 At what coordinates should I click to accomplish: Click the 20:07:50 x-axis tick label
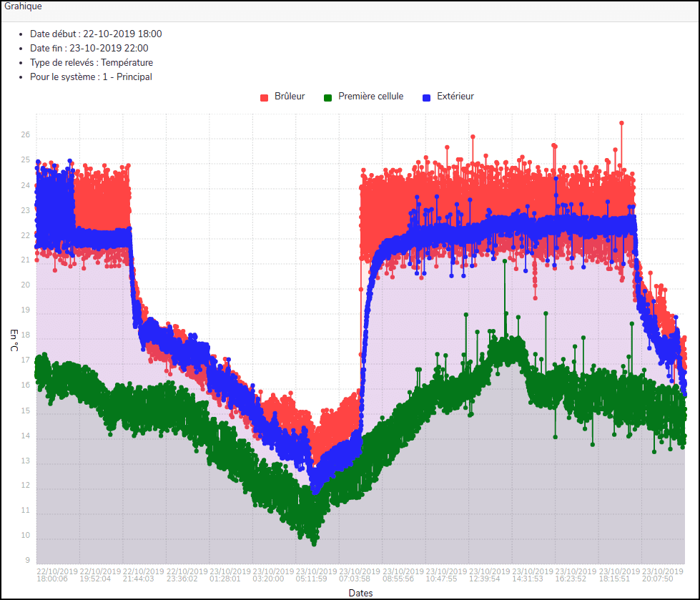click(658, 579)
